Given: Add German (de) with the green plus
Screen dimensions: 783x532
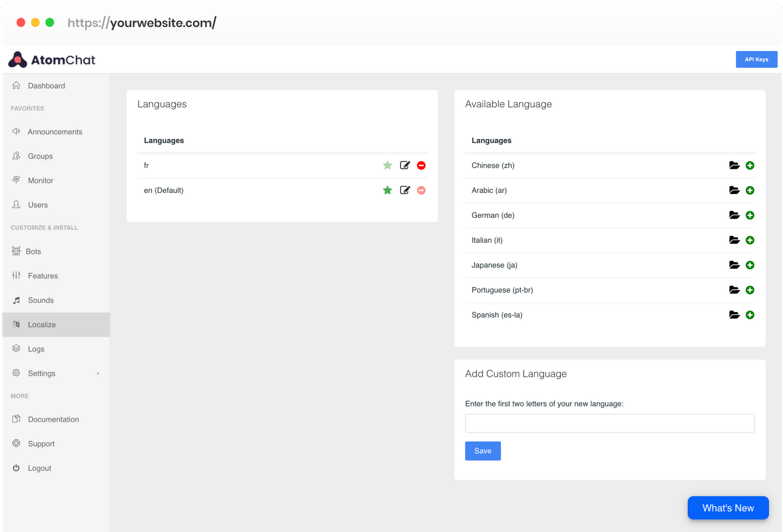Looking at the screenshot, I should point(750,215).
